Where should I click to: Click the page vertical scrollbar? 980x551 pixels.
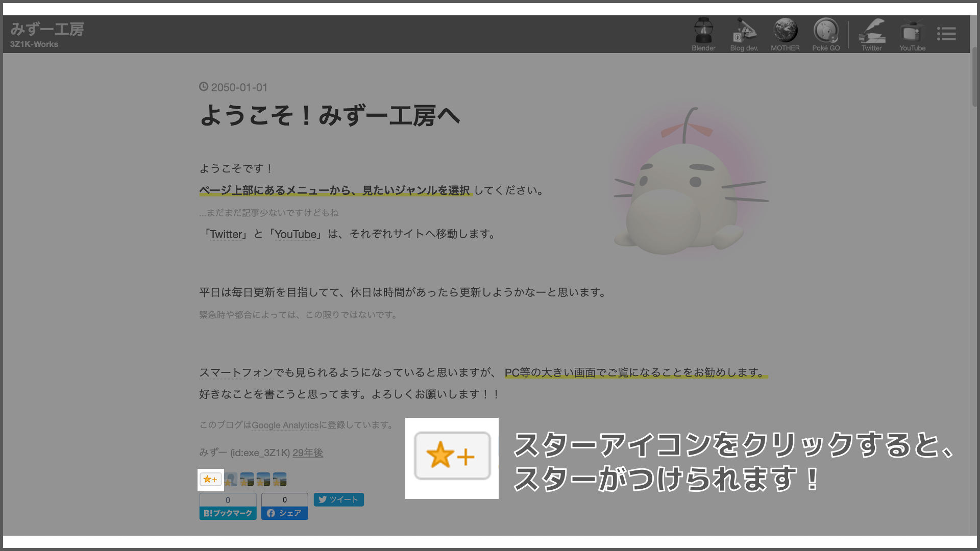(x=974, y=77)
